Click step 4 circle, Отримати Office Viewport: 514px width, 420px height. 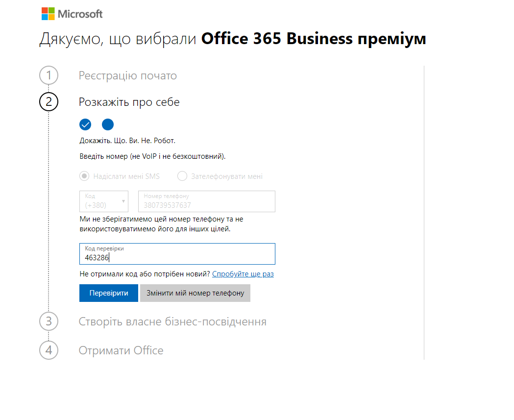click(x=49, y=350)
